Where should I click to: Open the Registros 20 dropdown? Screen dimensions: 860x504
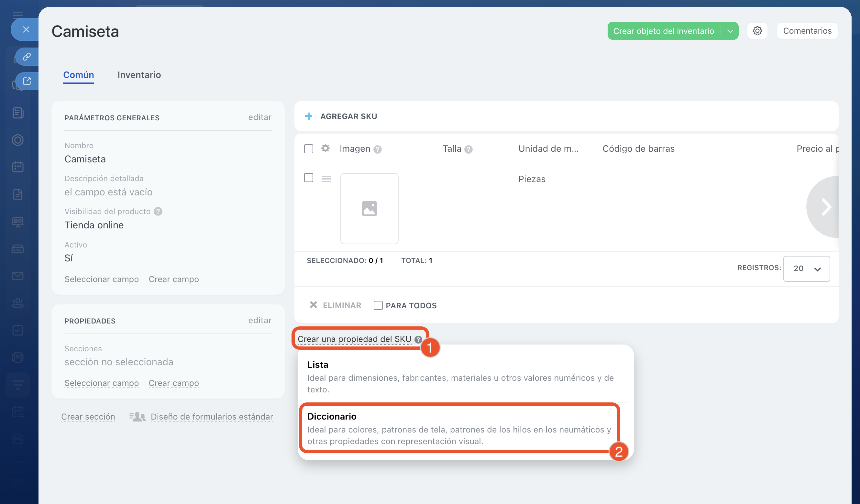tap(806, 268)
